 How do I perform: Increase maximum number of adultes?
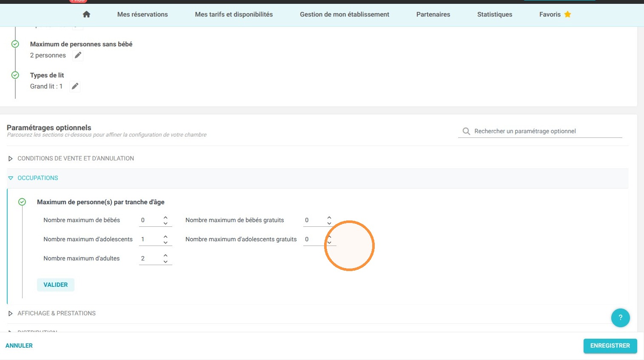tap(165, 256)
